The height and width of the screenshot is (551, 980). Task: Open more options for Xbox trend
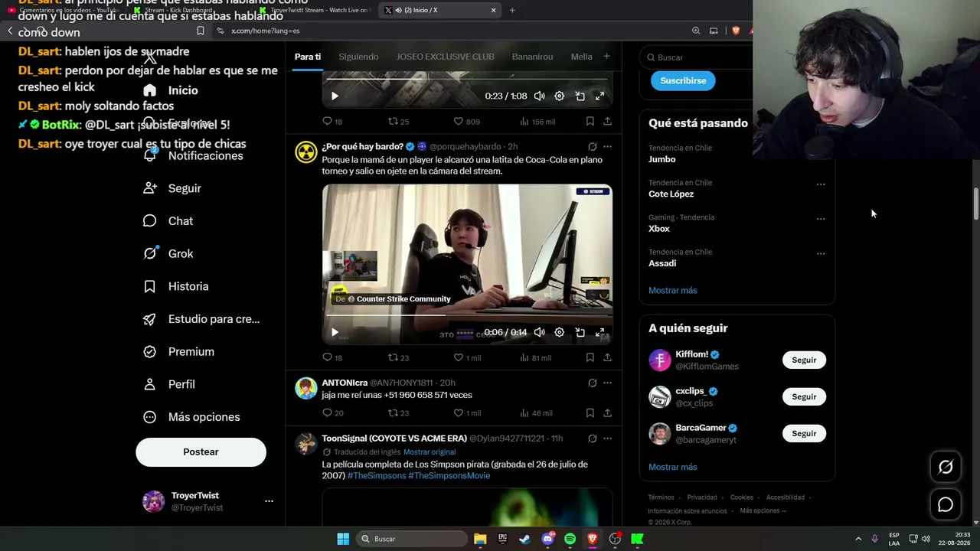click(x=821, y=219)
